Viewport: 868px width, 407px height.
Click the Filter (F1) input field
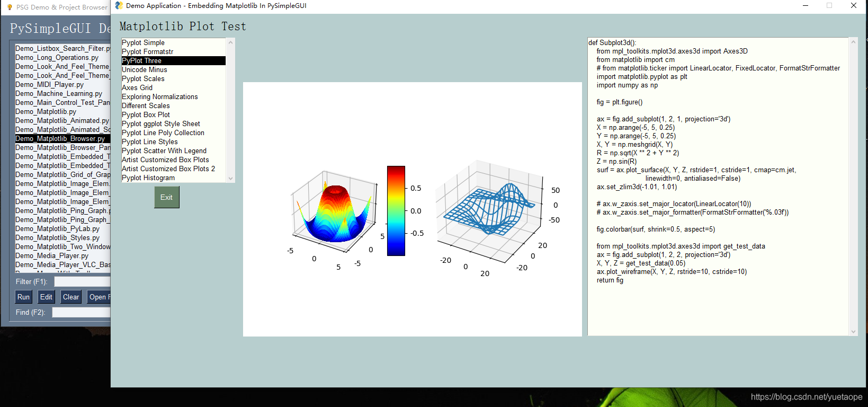pyautogui.click(x=82, y=282)
